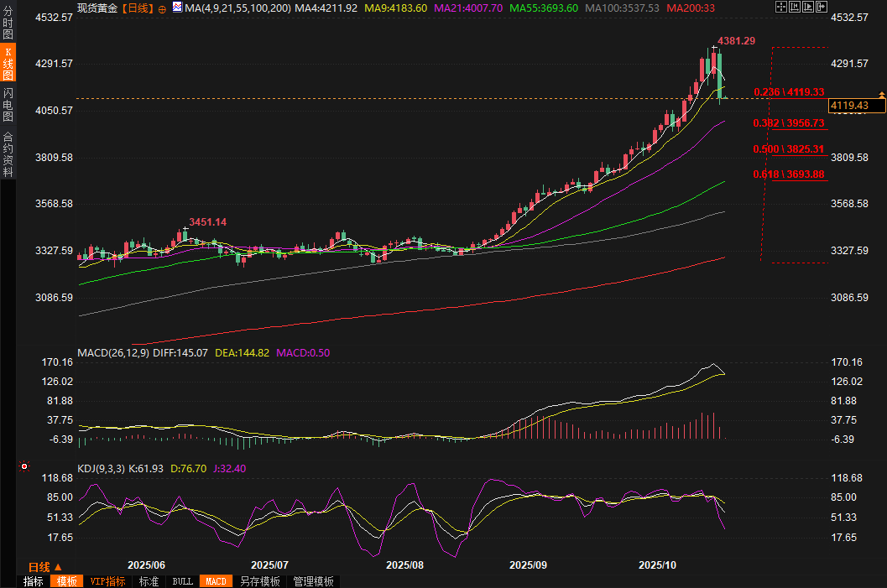The image size is (887, 588).
Task: Toggle the MACD template button
Action: (216, 581)
